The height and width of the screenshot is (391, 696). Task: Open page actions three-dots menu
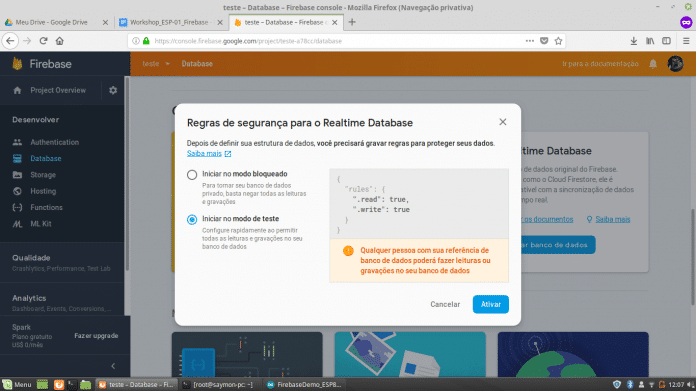click(x=530, y=41)
